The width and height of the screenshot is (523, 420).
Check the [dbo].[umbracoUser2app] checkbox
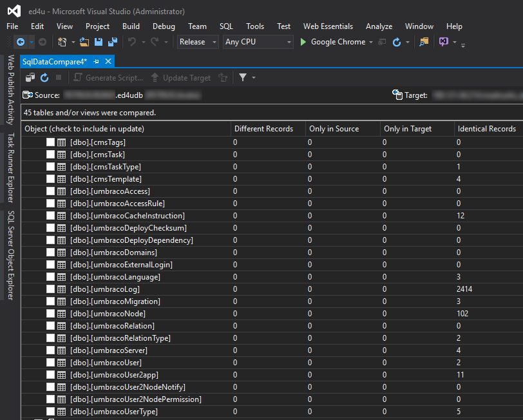point(50,375)
